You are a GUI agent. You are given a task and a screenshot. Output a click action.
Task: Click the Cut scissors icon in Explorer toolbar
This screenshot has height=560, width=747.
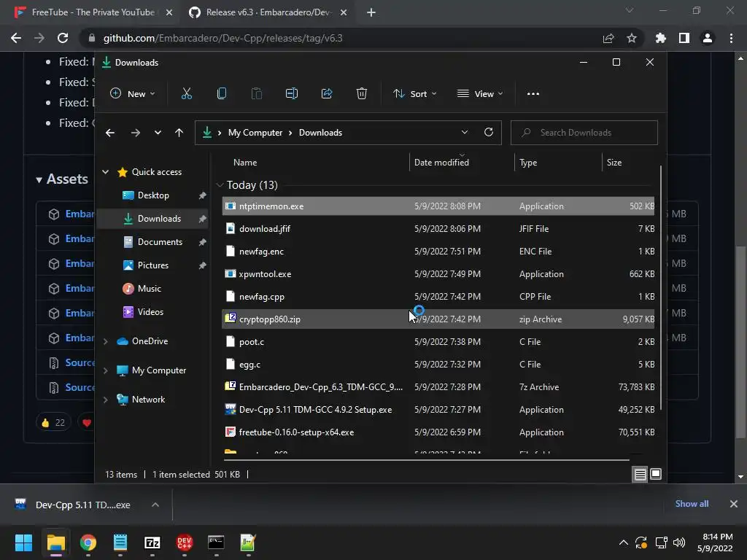tap(186, 94)
